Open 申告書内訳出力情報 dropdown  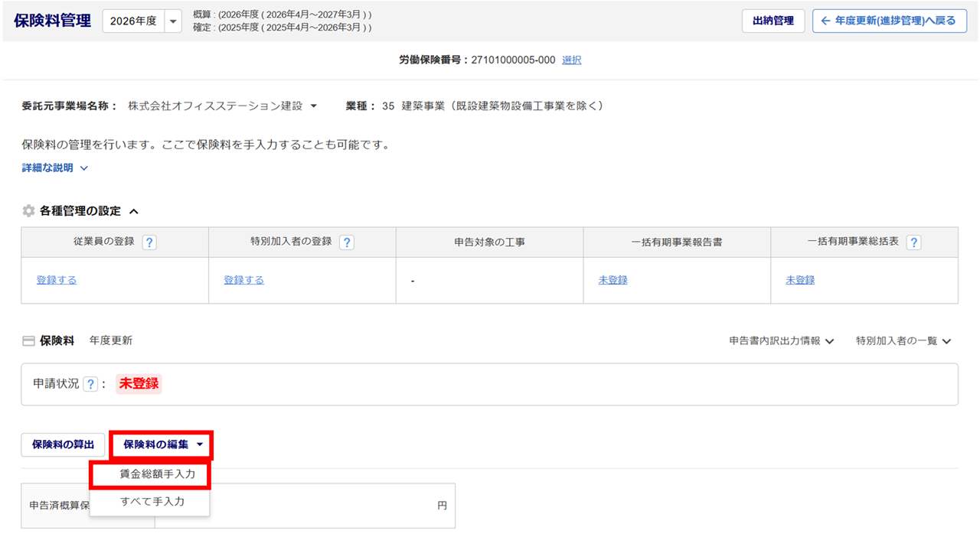(781, 341)
